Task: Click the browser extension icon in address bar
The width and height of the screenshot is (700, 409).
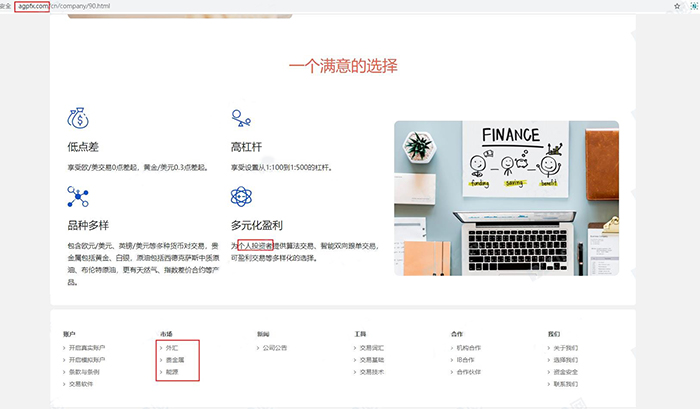Action: [692, 6]
